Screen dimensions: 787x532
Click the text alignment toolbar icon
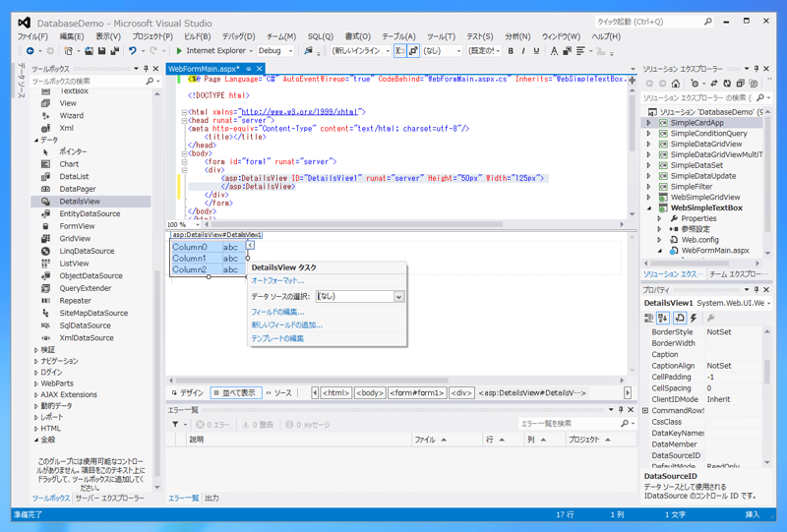click(580, 51)
